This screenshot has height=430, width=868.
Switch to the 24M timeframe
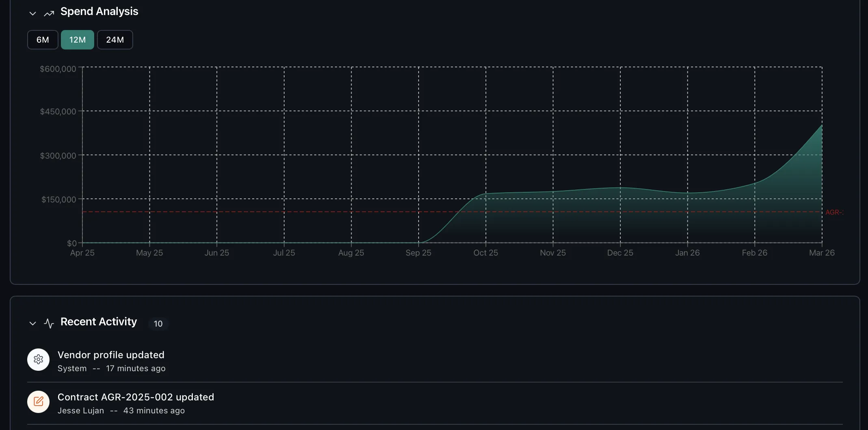click(115, 39)
